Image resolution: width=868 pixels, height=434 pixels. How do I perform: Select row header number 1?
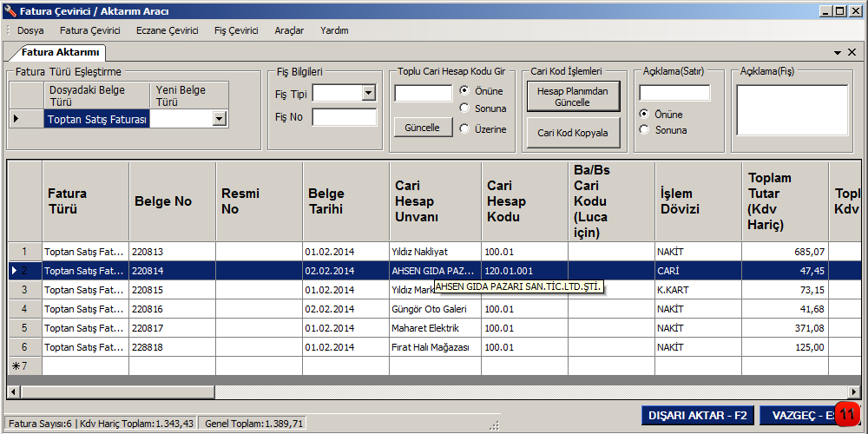tap(25, 252)
